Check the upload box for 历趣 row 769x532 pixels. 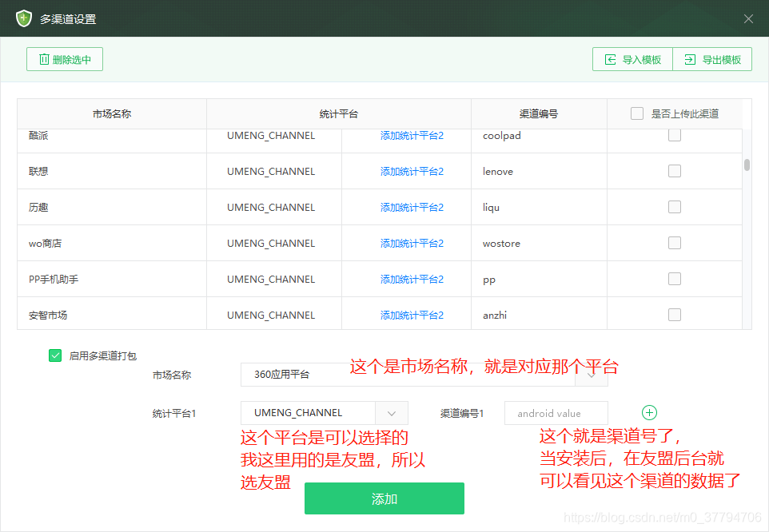[675, 207]
